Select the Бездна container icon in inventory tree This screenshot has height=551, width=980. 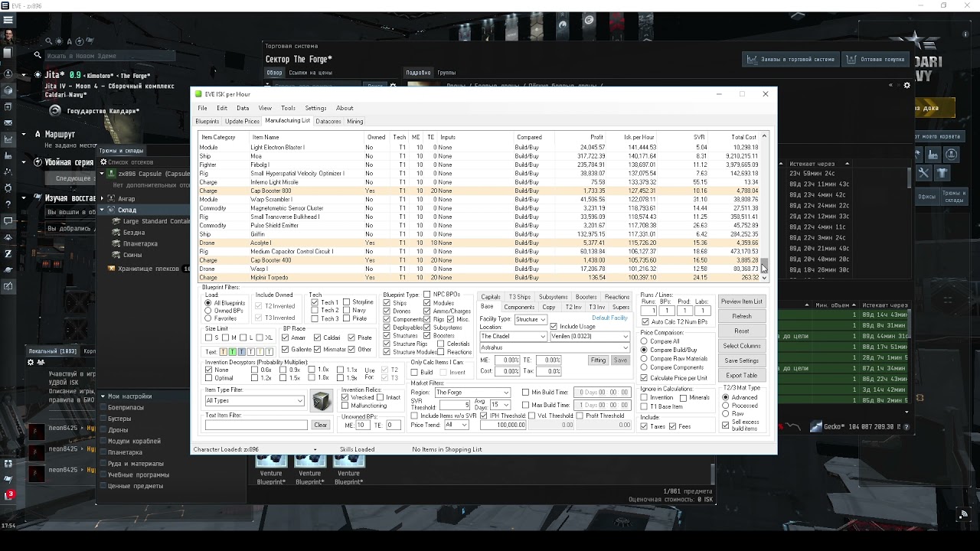[116, 232]
